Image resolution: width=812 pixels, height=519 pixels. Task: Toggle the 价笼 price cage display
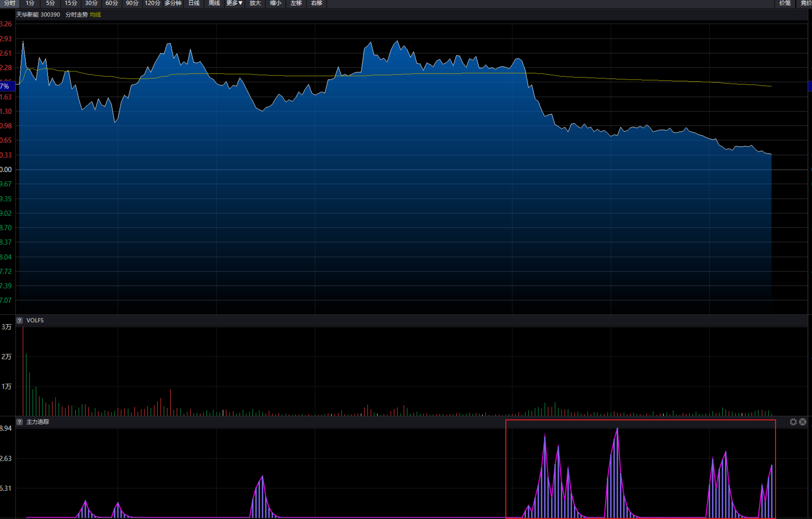(785, 3)
